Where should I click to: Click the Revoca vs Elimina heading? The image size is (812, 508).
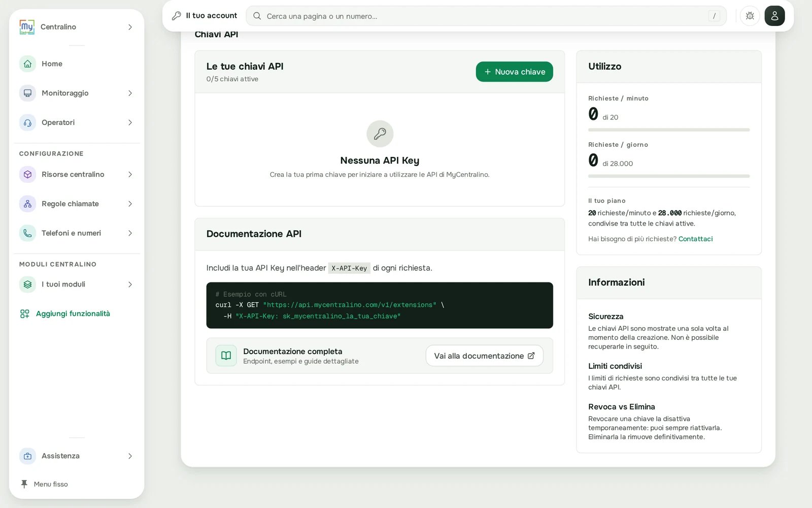coord(621,407)
